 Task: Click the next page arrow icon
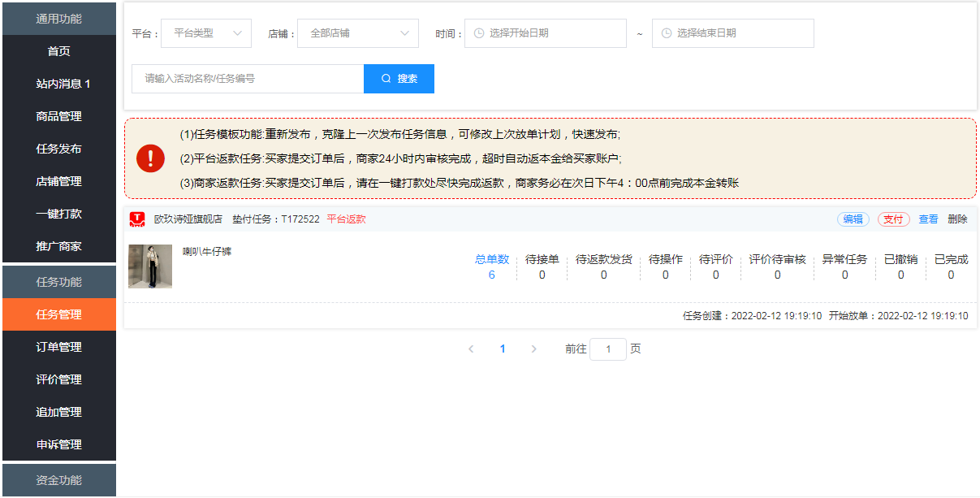[533, 349]
